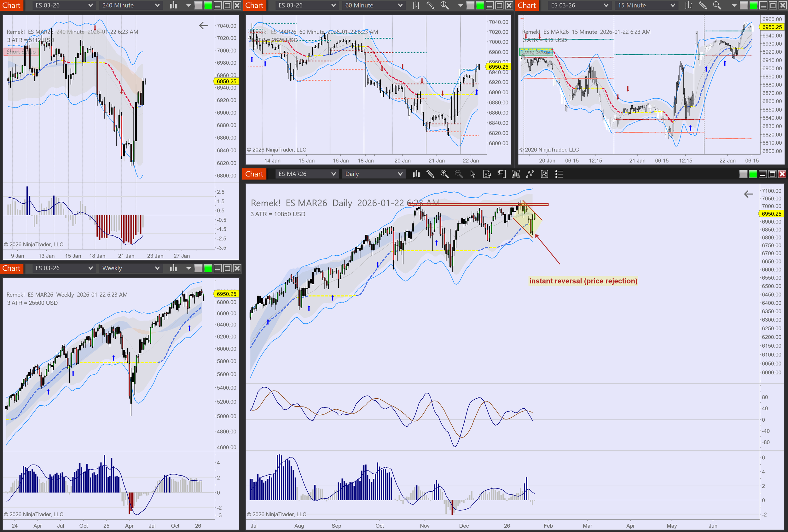
Task: Open Data Box icon in Daily toolbar
Action: point(487,174)
